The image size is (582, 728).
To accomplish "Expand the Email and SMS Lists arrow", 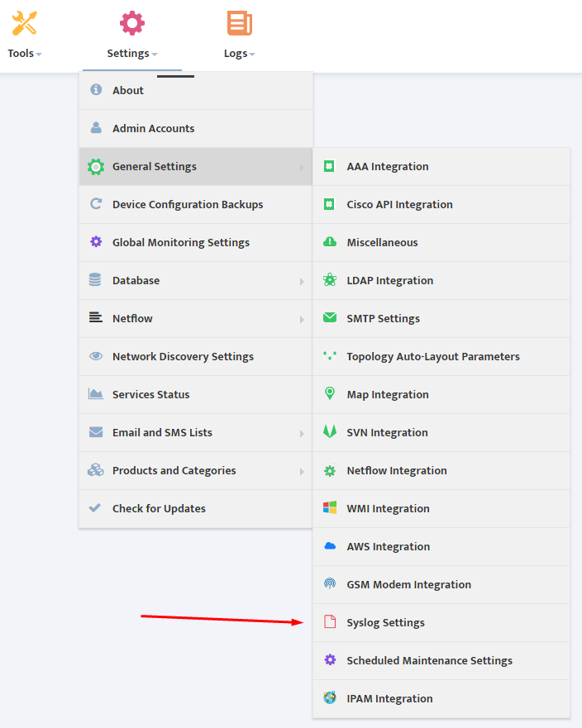I will click(302, 434).
